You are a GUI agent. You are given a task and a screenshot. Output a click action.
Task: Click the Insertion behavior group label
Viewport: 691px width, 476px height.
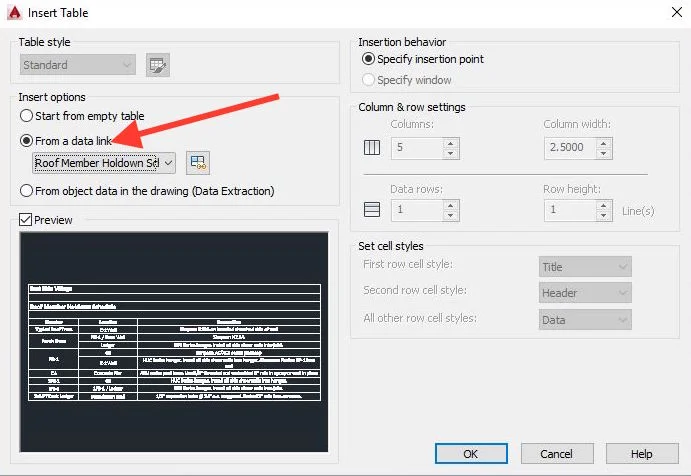pyautogui.click(x=402, y=42)
